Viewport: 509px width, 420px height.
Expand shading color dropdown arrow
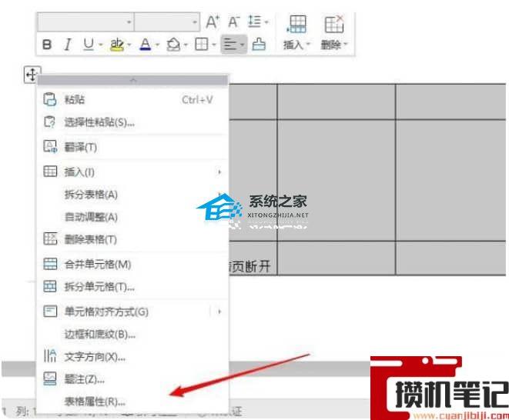[x=186, y=45]
